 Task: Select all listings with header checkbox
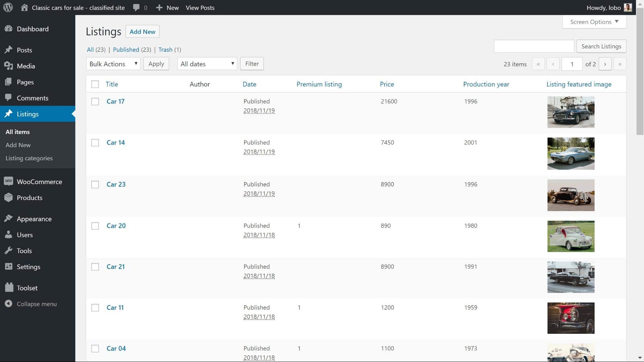[95, 84]
